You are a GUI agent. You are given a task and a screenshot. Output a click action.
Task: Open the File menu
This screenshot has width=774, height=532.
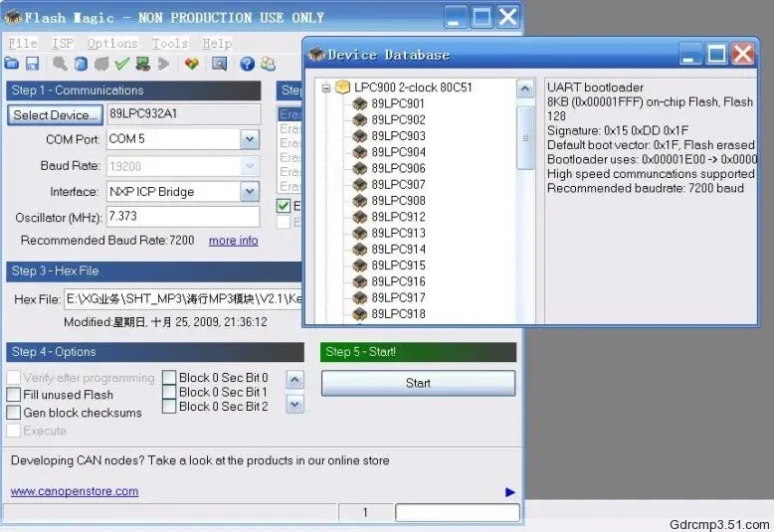click(x=23, y=44)
